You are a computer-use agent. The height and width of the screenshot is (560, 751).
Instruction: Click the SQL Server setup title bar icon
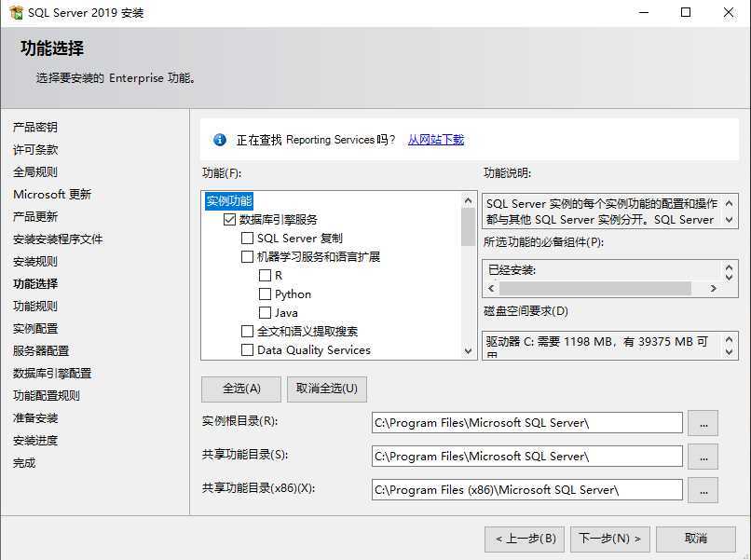(16, 12)
